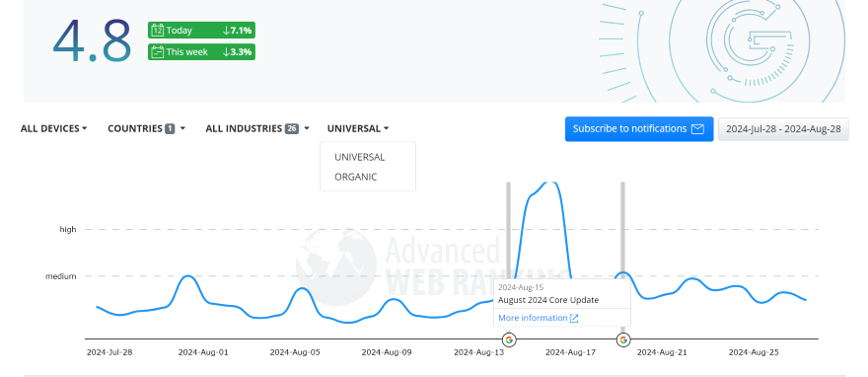Collapse the UNIVERSAL dropdown
The height and width of the screenshot is (377, 868).
click(x=358, y=128)
